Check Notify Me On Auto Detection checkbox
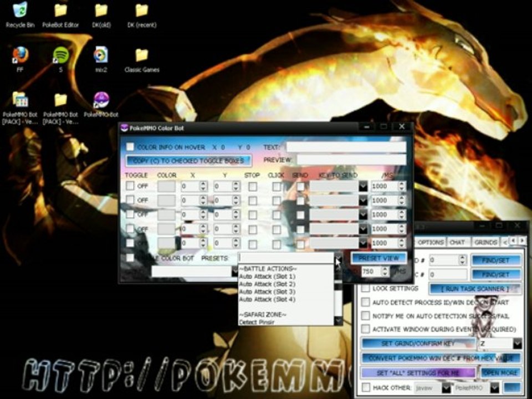Screen dimensions: 532x399 365,315
